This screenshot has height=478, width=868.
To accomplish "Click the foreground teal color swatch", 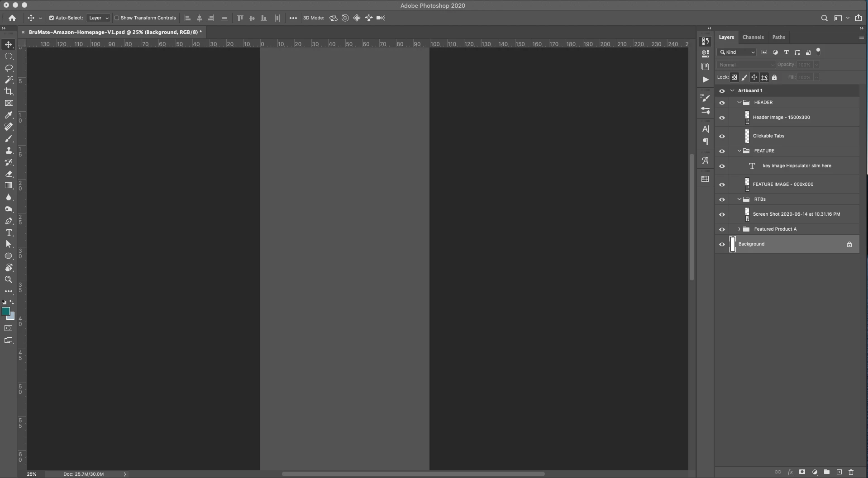I will 5,311.
